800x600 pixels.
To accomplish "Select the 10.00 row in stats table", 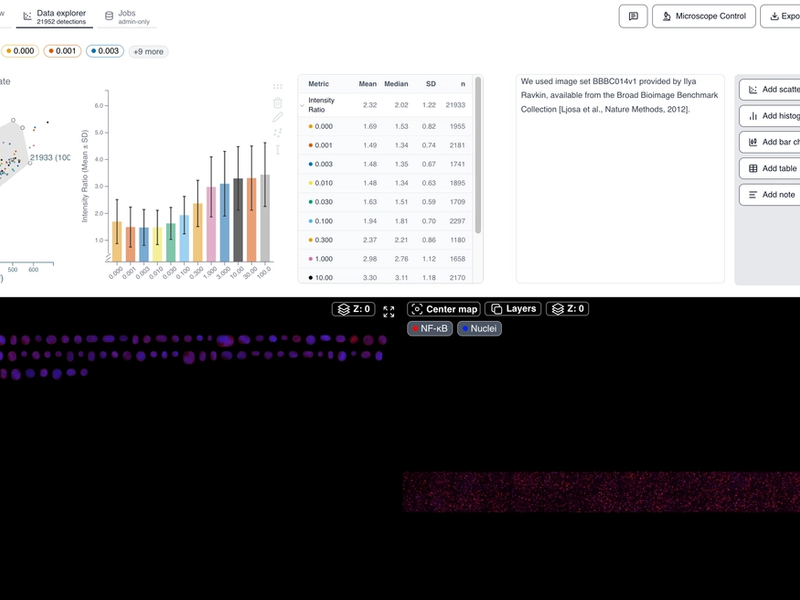I will (386, 276).
